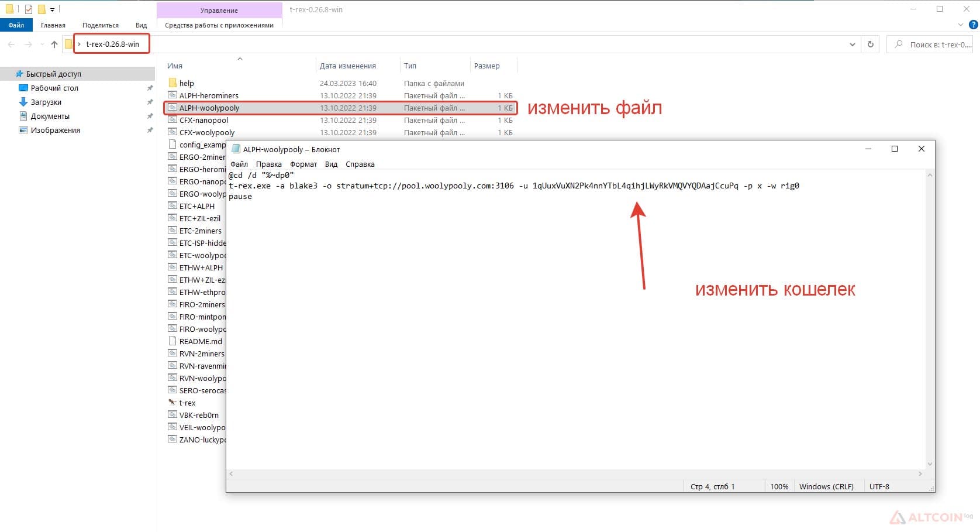The width and height of the screenshot is (980, 532).
Task: Select the VBK-reb0rn file
Action: [x=199, y=415]
